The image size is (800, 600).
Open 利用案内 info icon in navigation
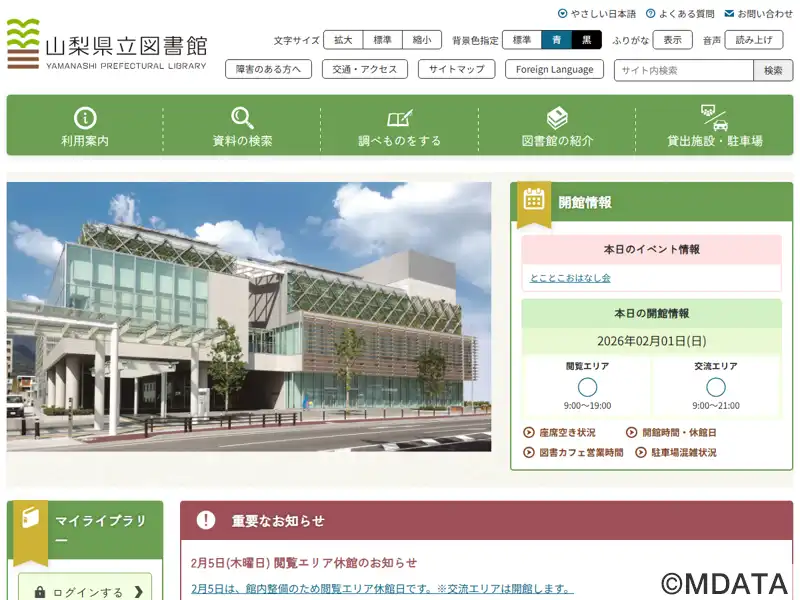85,118
